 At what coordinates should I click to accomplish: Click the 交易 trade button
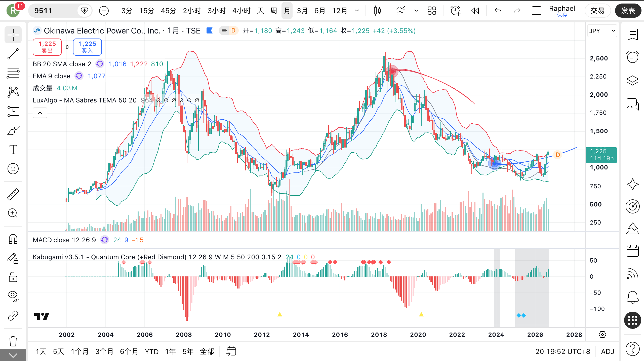[597, 11]
